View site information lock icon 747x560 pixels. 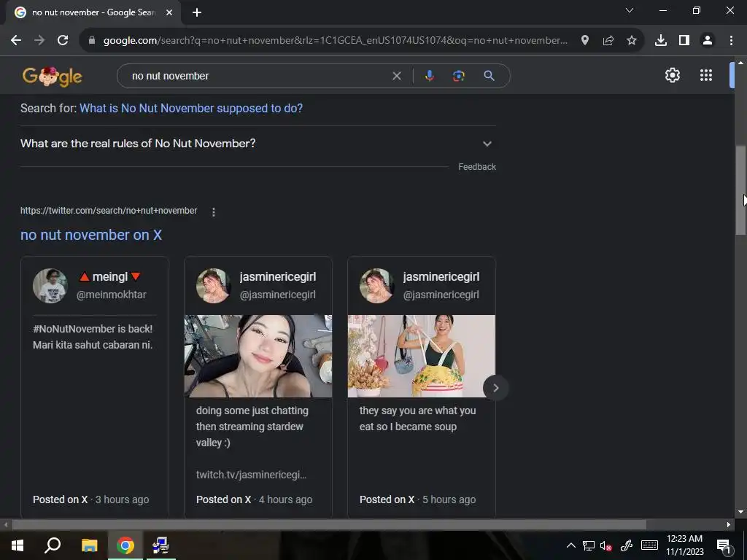[x=92, y=41]
